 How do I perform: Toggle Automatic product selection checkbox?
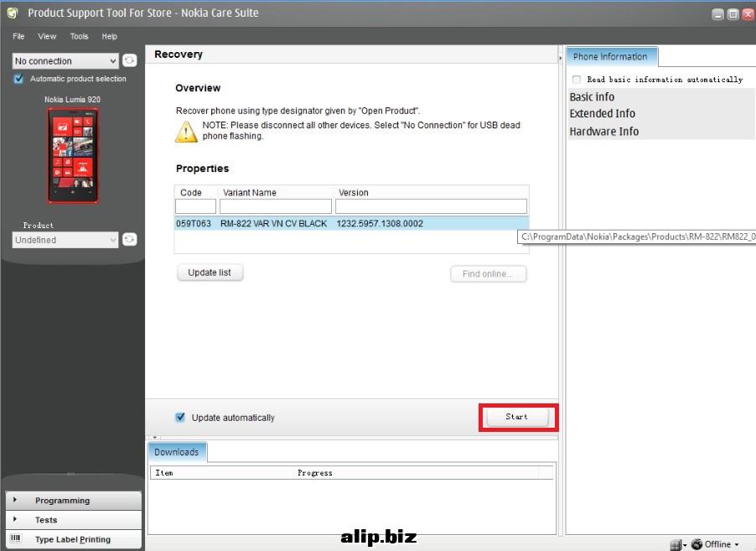coord(18,79)
